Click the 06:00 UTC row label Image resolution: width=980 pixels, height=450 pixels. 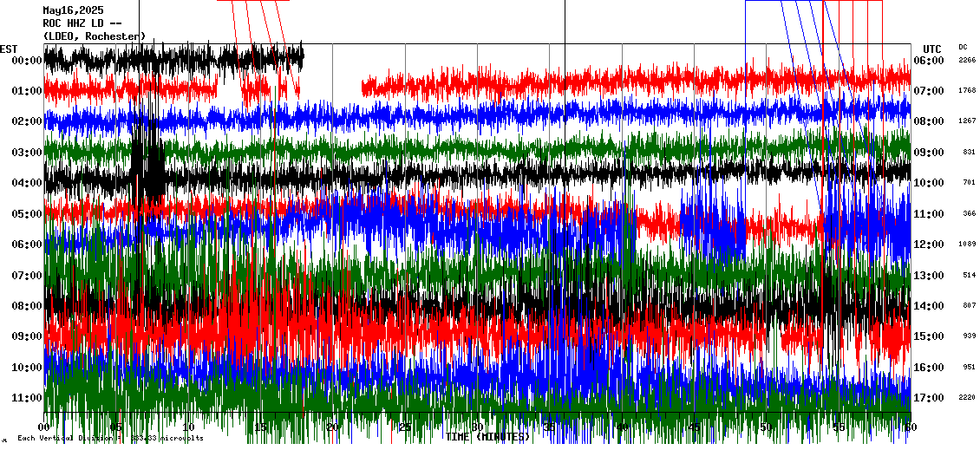[929, 61]
